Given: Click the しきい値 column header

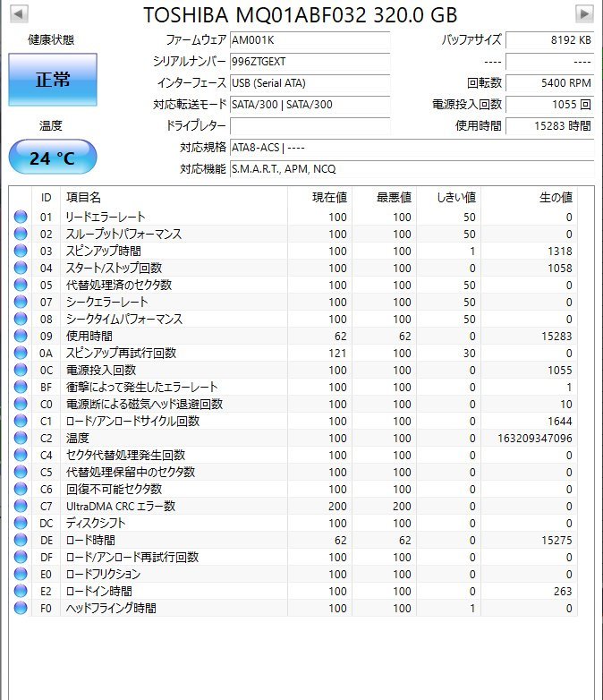Looking at the screenshot, I should pyautogui.click(x=448, y=197).
